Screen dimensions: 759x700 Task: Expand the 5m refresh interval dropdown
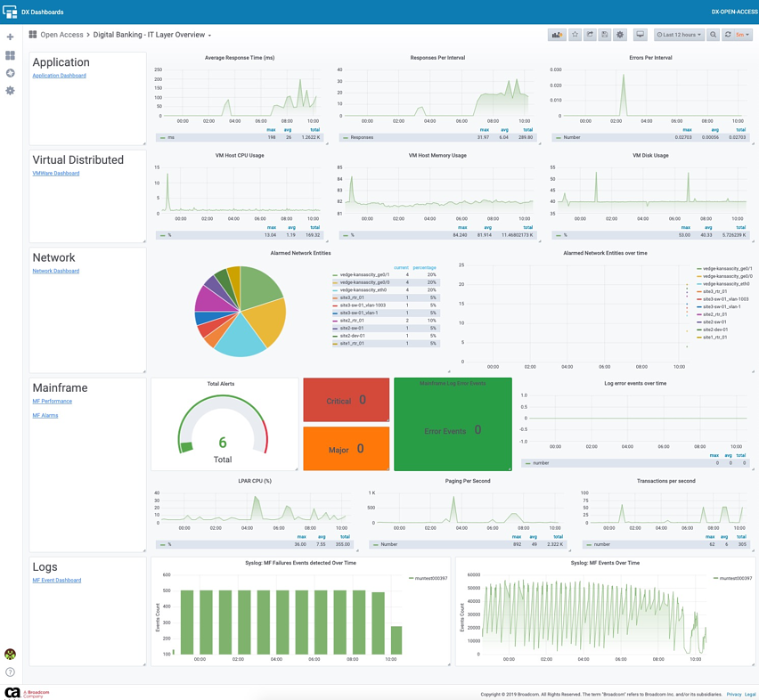click(x=743, y=35)
